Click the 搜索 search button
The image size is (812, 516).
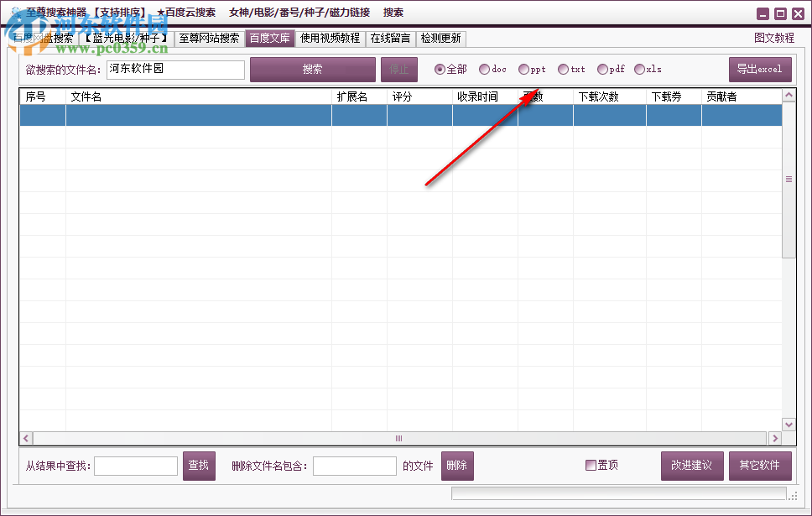click(x=313, y=70)
